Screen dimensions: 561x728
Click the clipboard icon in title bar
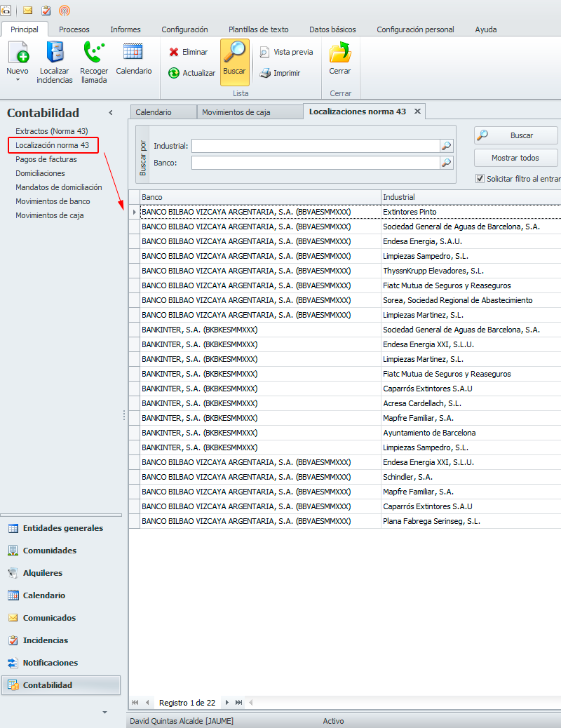point(46,11)
